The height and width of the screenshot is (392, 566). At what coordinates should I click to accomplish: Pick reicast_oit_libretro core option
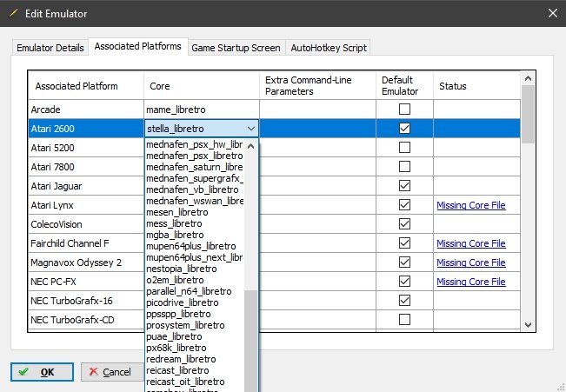195,382
